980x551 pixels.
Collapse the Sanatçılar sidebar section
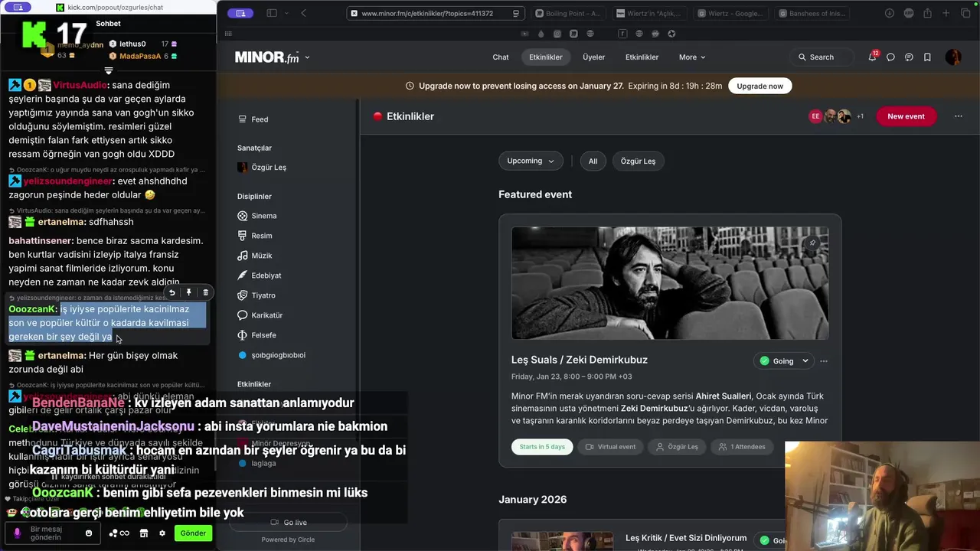click(x=254, y=148)
